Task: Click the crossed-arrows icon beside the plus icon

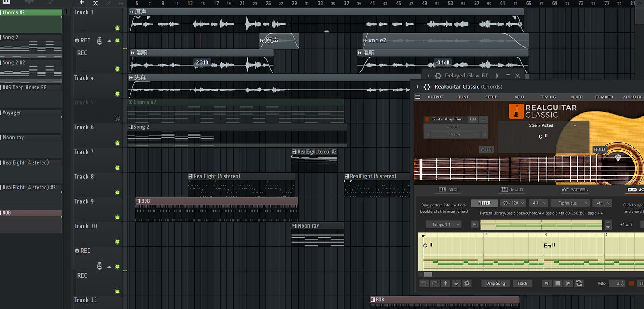Action: click(x=95, y=3)
